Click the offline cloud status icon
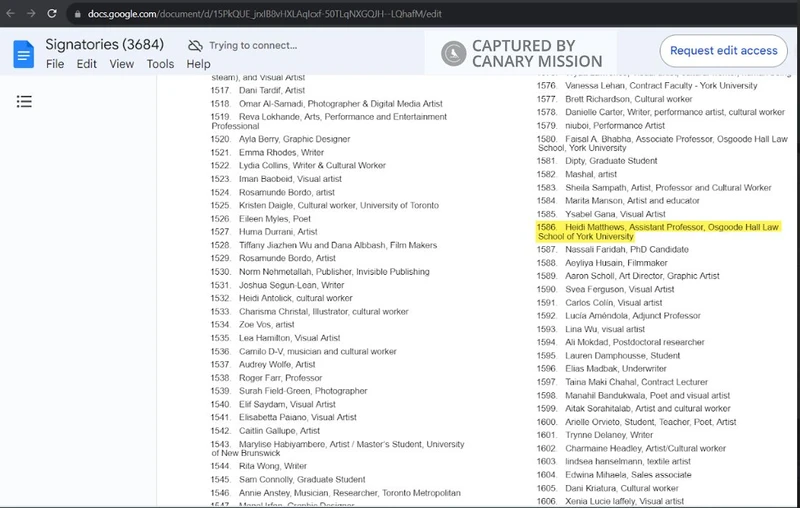800x508 pixels. point(196,46)
